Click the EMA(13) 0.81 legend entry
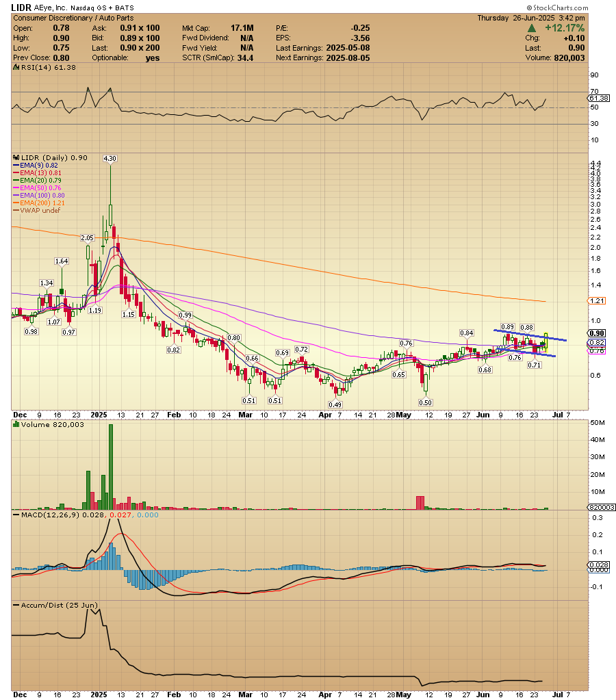 [38, 172]
